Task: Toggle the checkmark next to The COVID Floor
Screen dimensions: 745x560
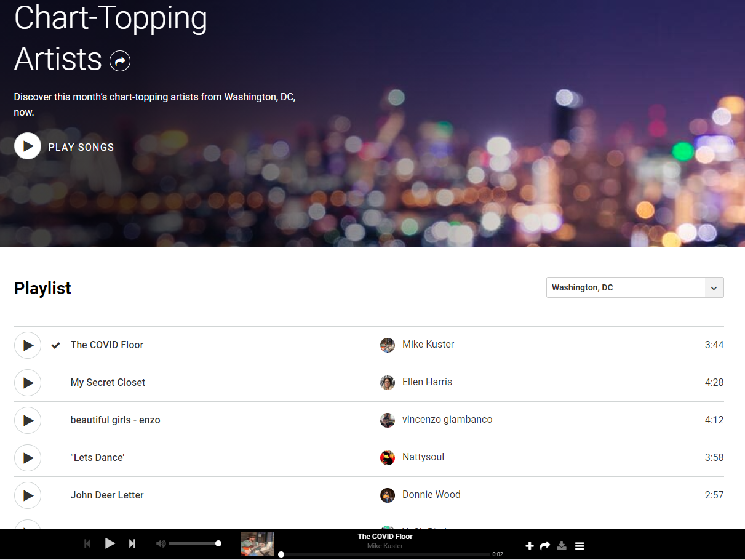Action: click(55, 345)
